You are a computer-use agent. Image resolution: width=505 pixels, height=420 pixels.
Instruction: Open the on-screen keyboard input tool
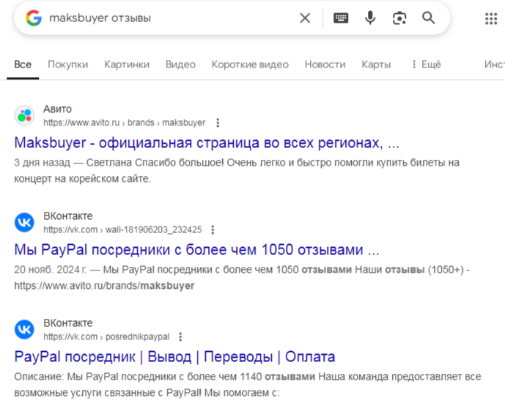[x=341, y=18]
